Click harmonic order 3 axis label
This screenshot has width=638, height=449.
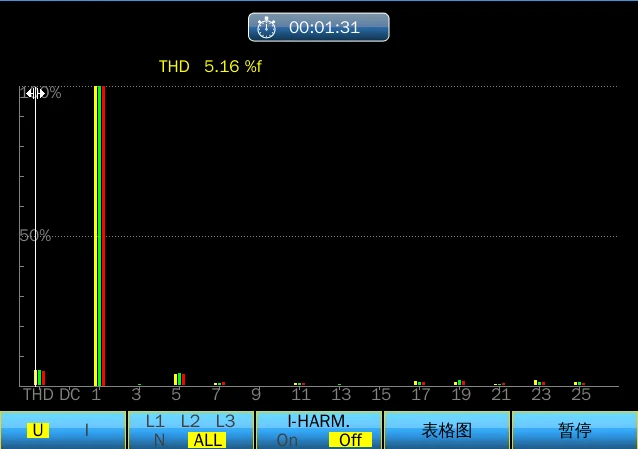136,394
